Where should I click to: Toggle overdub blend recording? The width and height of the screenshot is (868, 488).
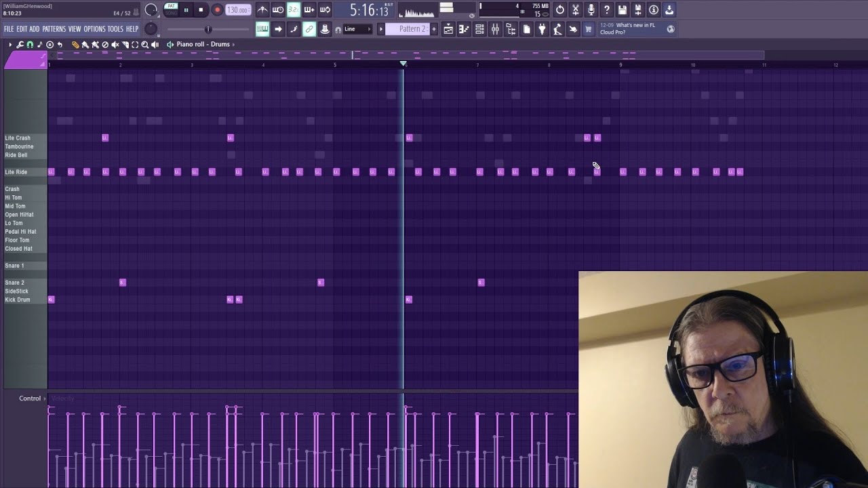click(x=309, y=9)
